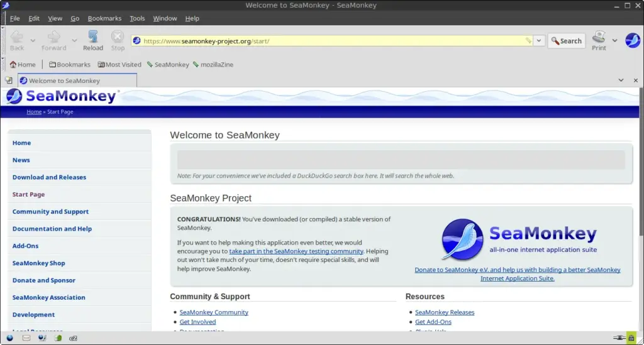This screenshot has width=644, height=345.
Task: Open Documentation and Help in sidebar
Action: (x=52, y=229)
